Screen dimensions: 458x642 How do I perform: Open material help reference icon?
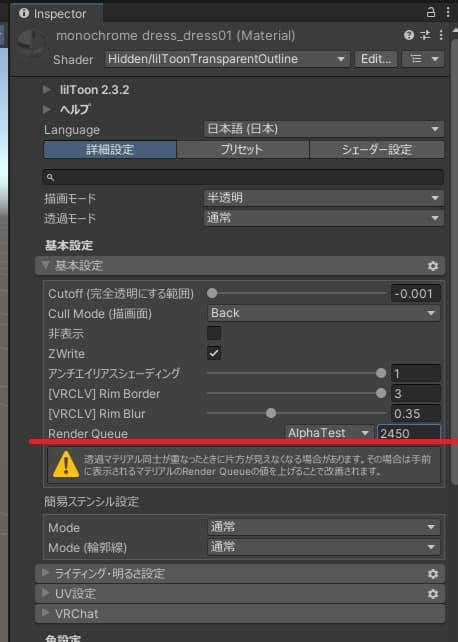(x=408, y=35)
